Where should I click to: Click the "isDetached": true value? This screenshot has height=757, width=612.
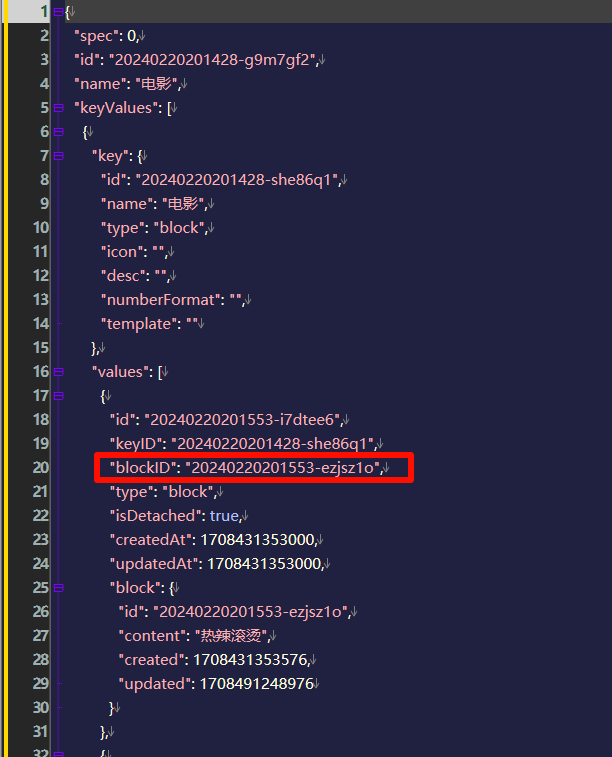tap(225, 516)
